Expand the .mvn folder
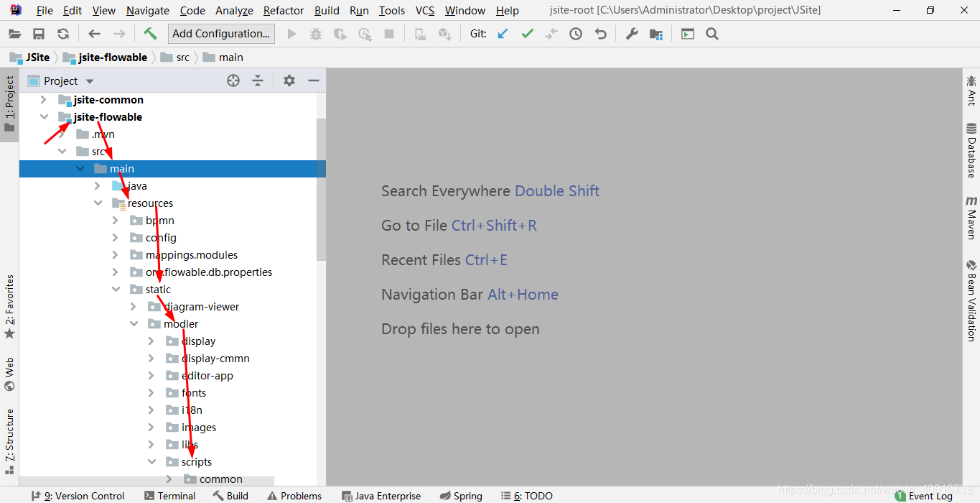Image resolution: width=980 pixels, height=503 pixels. (x=62, y=134)
